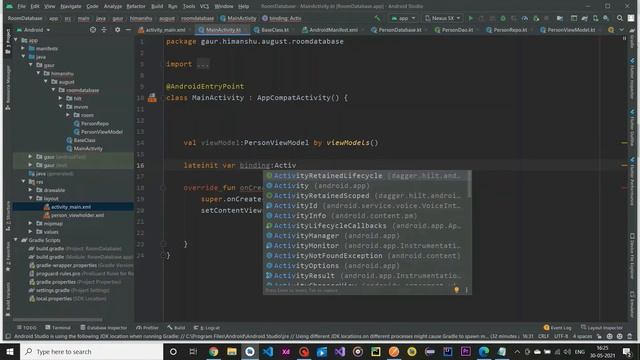Click the collapse all icon in Project panel
The width and height of the screenshot is (640, 360).
pos(104,30)
